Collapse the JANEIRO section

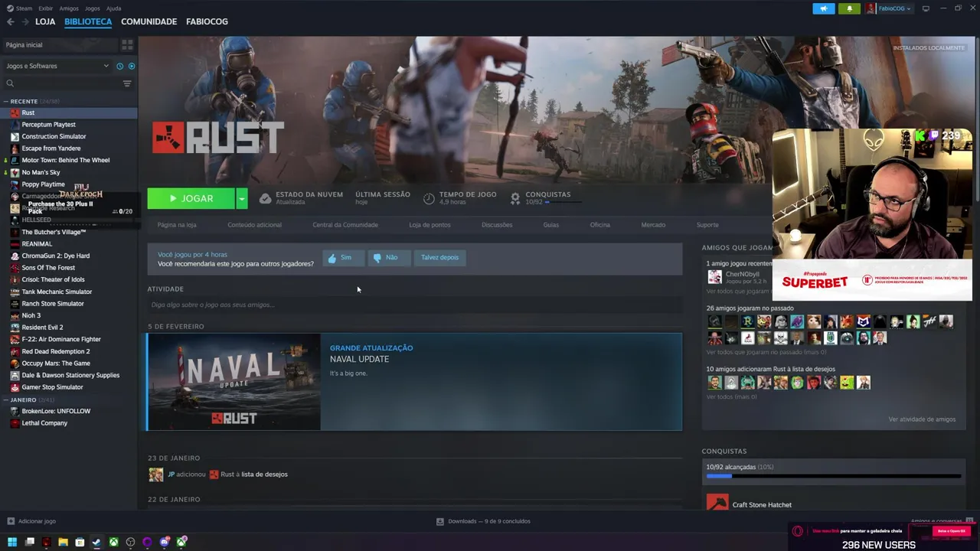6,399
